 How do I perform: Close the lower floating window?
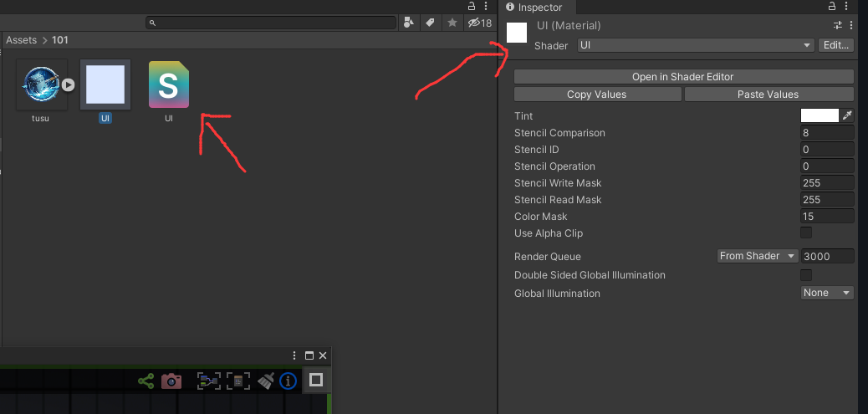(x=323, y=355)
